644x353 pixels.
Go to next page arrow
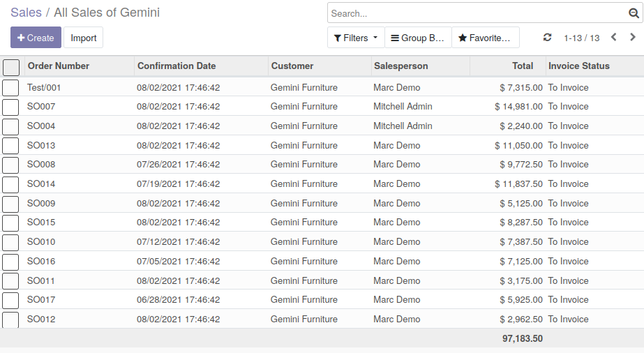(633, 38)
